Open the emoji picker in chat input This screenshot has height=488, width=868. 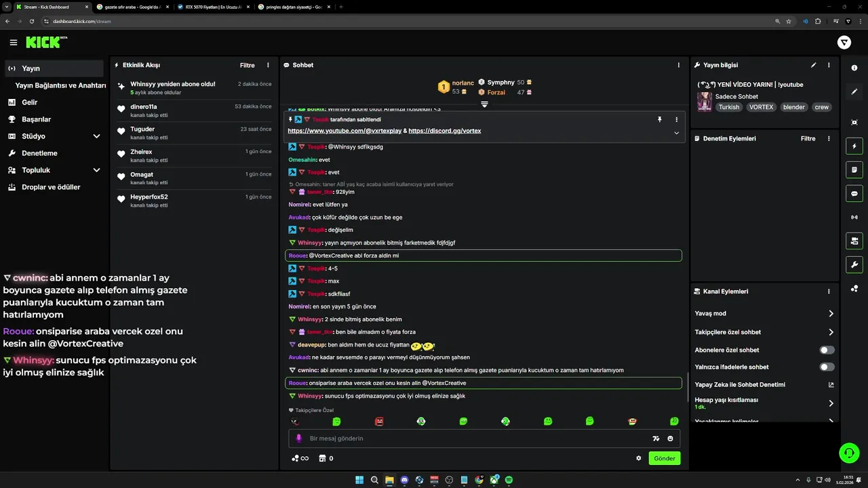tap(671, 439)
